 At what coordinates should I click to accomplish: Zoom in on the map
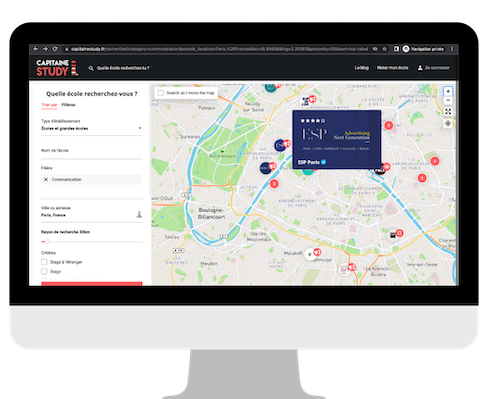click(448, 91)
